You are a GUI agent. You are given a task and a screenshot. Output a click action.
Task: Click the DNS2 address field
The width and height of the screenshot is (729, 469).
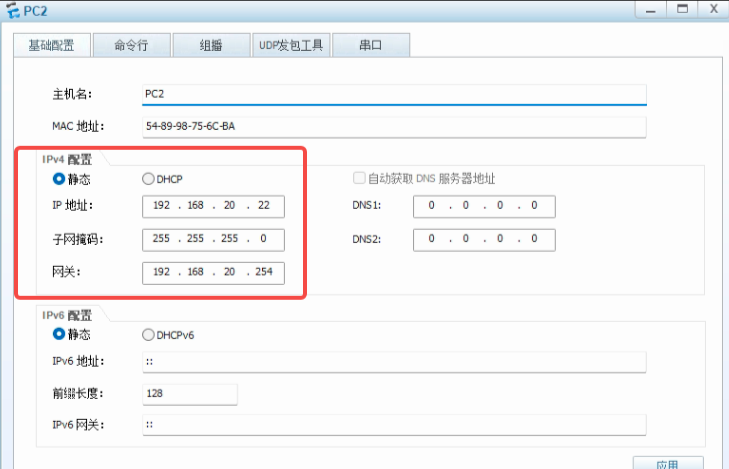pyautogui.click(x=484, y=240)
